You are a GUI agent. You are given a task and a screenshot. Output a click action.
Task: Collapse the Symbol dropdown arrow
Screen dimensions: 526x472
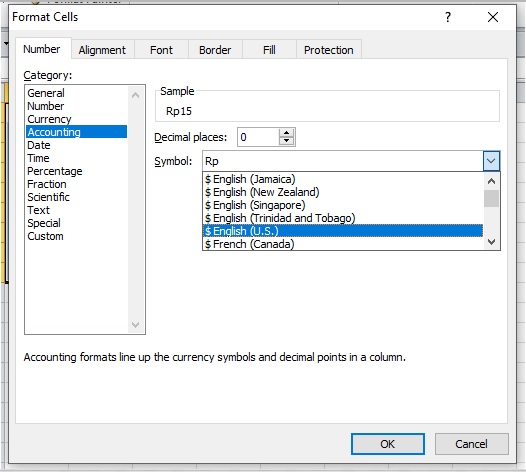point(491,161)
